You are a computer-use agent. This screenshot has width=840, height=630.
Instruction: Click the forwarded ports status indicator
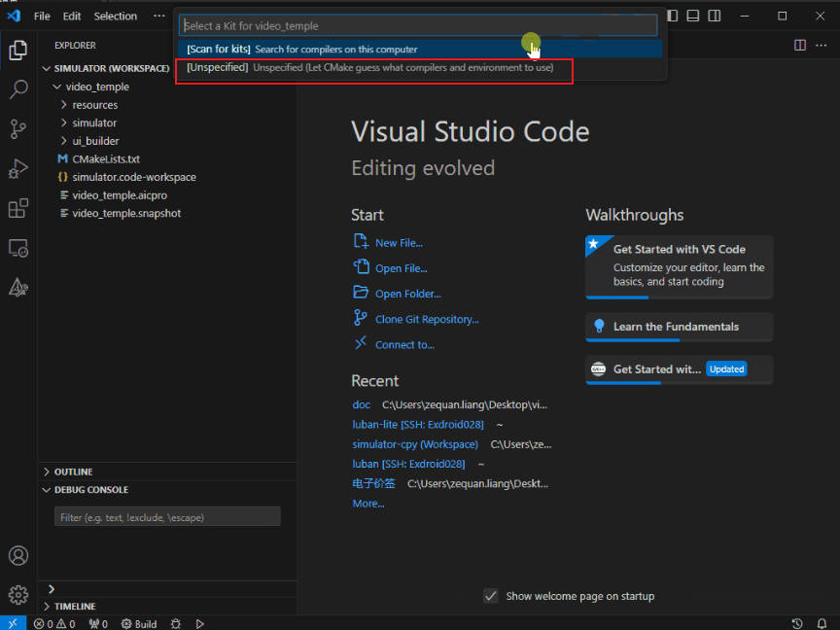pos(98,623)
